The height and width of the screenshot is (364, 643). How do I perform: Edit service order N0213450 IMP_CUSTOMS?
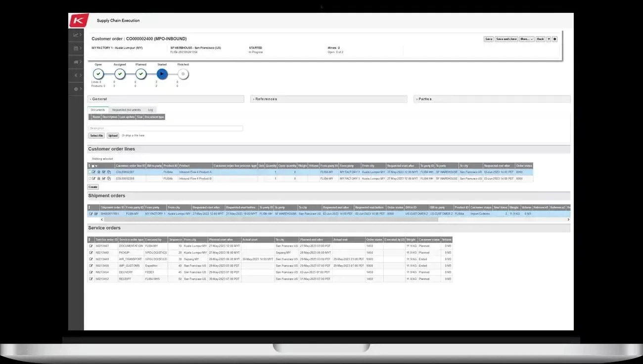tap(91, 266)
